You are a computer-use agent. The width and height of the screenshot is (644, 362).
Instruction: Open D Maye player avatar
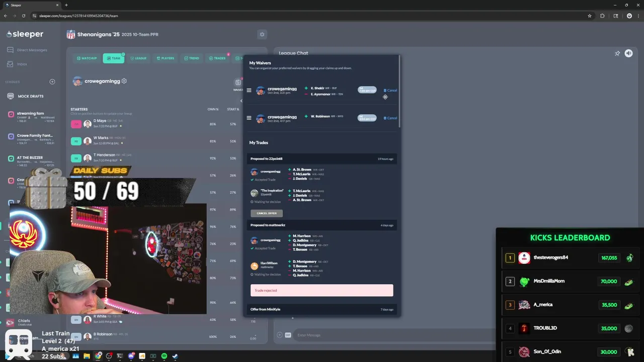(x=88, y=124)
